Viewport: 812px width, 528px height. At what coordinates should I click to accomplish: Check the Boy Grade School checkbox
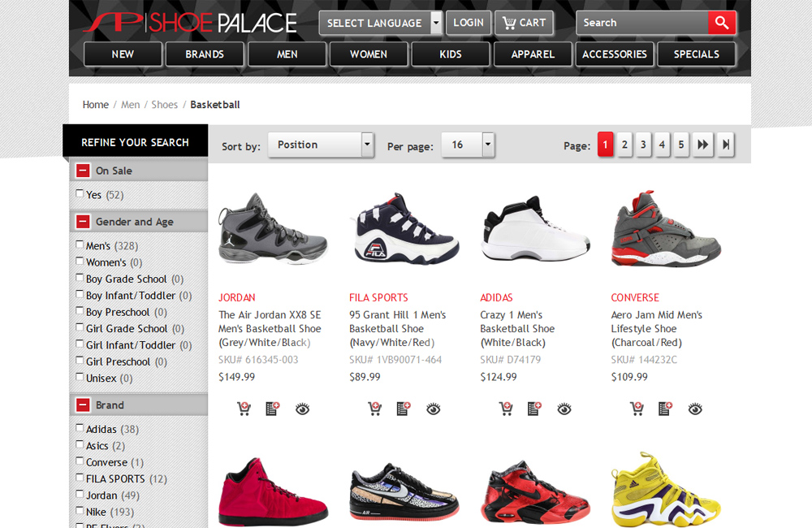[80, 277]
